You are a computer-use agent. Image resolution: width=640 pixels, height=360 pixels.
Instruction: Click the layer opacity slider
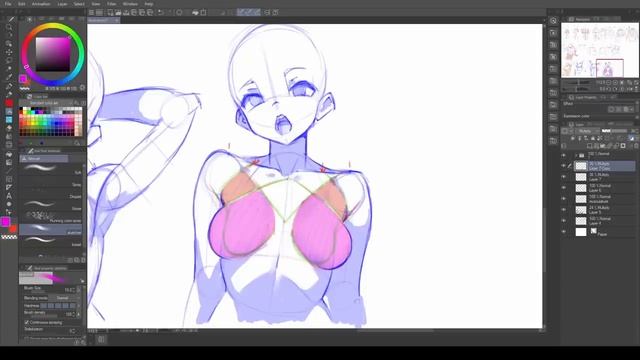(615, 131)
